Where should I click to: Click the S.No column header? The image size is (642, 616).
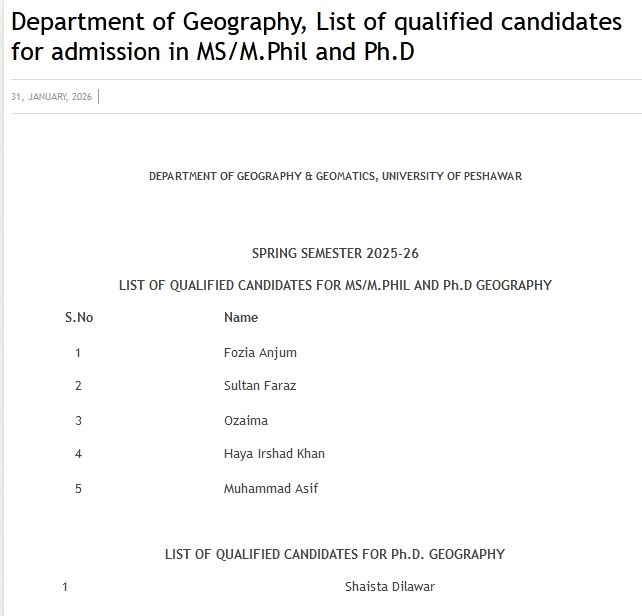(x=79, y=318)
